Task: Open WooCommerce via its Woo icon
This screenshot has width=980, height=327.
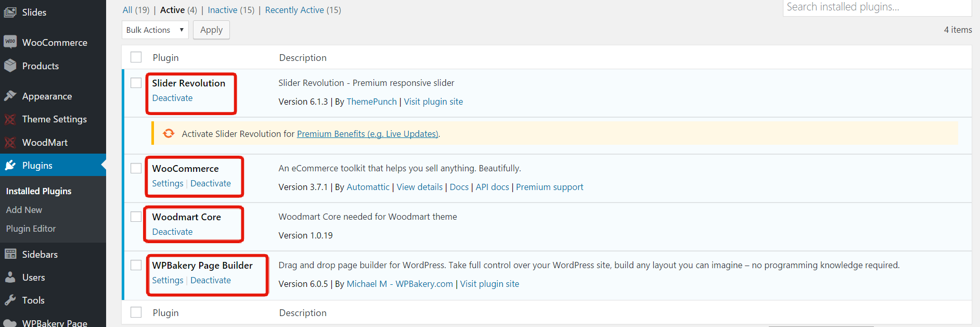Action: [10, 42]
